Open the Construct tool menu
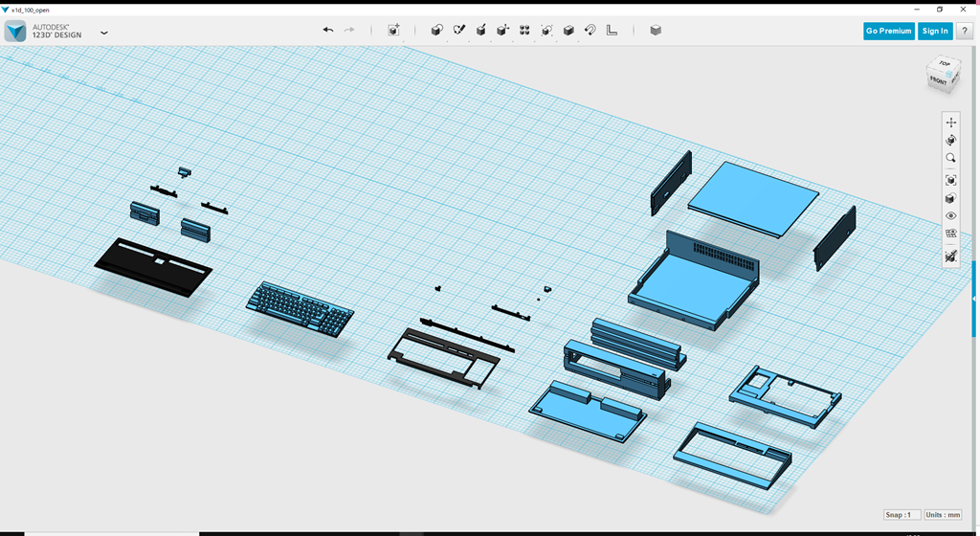Image resolution: width=980 pixels, height=536 pixels. tap(481, 31)
